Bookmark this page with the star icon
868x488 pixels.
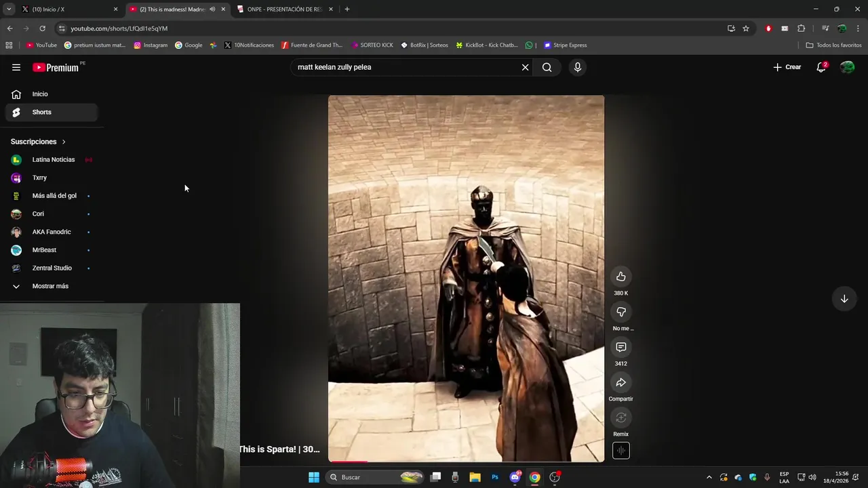click(746, 28)
